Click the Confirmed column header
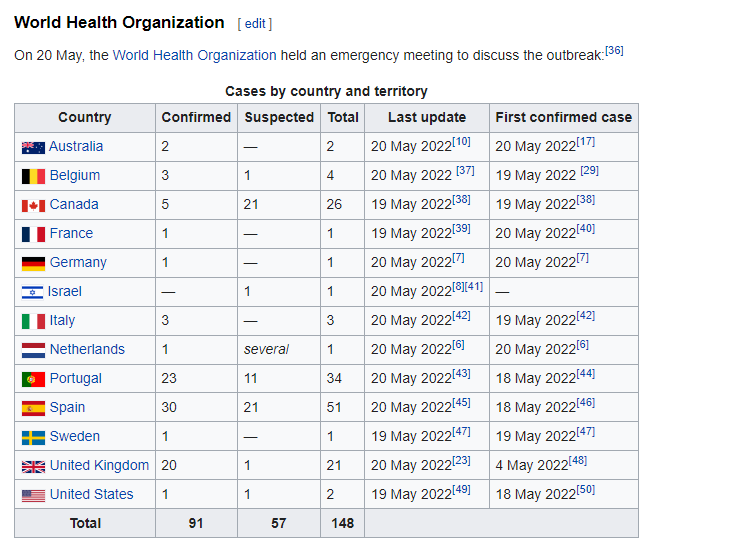This screenshot has height=555, width=739. [196, 117]
